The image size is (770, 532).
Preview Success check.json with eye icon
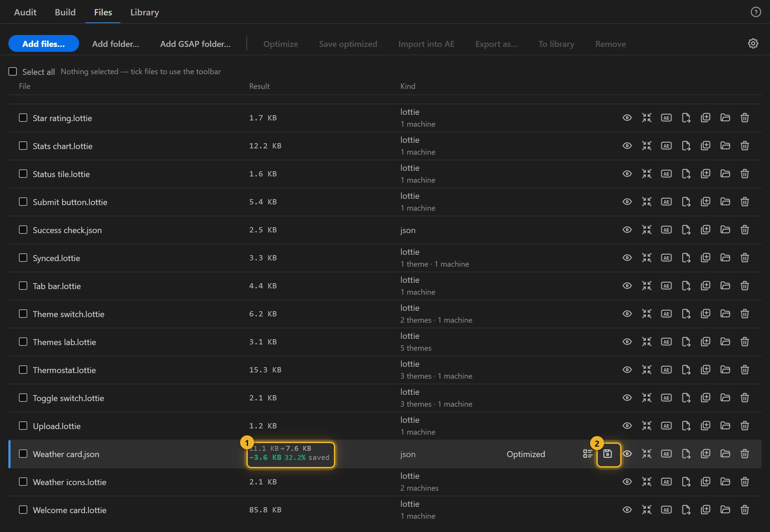[627, 230]
